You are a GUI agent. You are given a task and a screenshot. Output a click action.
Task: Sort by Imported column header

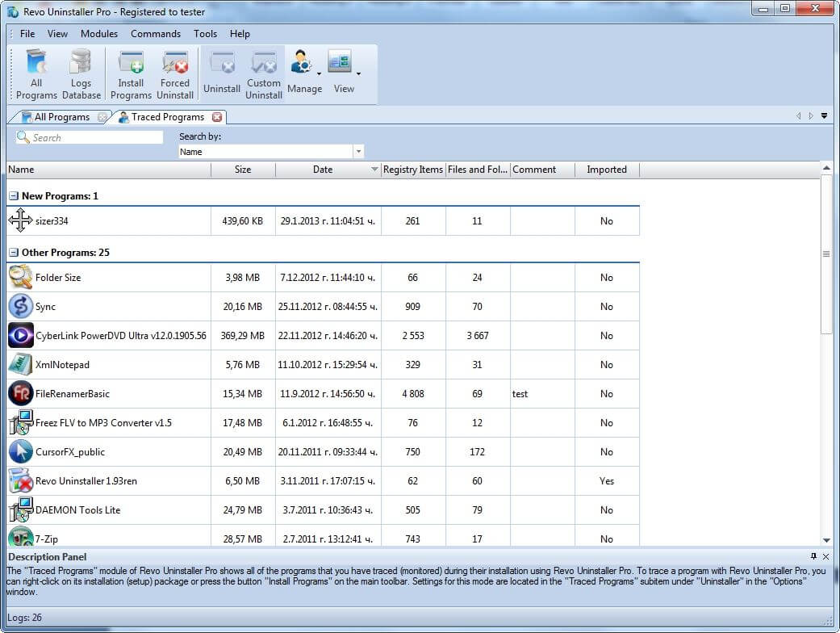tap(607, 170)
